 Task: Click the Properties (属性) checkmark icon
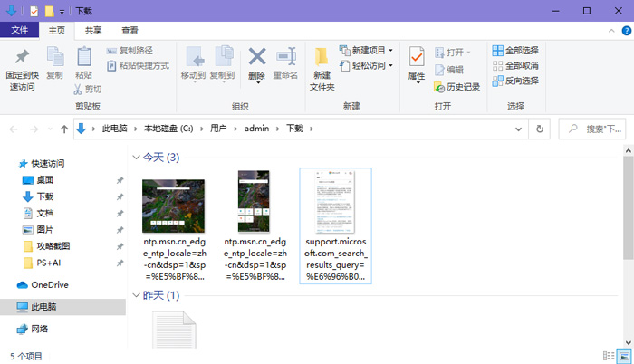[x=417, y=57]
